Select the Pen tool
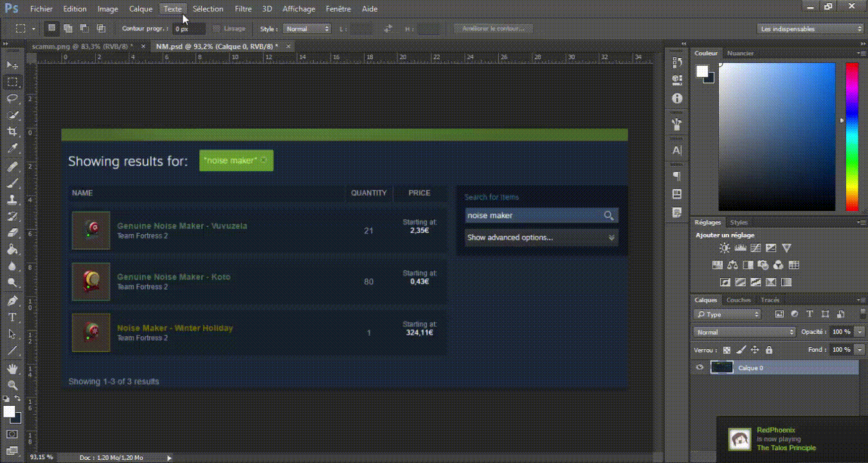The width and height of the screenshot is (868, 463). [12, 301]
